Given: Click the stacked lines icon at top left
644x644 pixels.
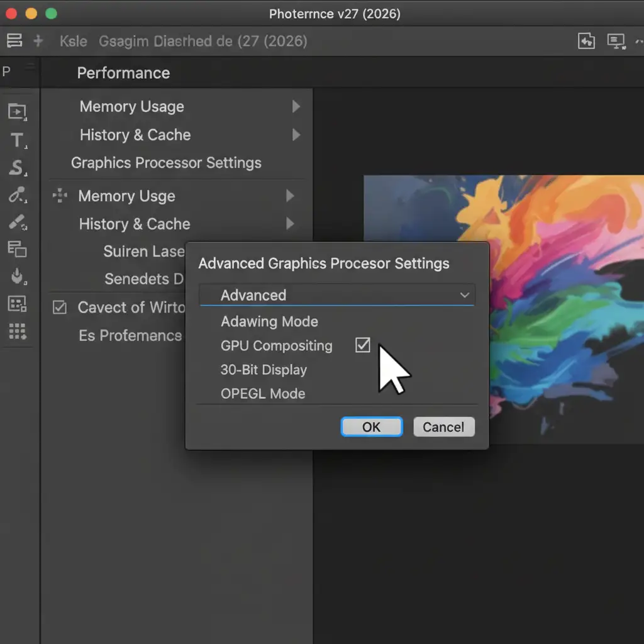Looking at the screenshot, I should pyautogui.click(x=14, y=42).
